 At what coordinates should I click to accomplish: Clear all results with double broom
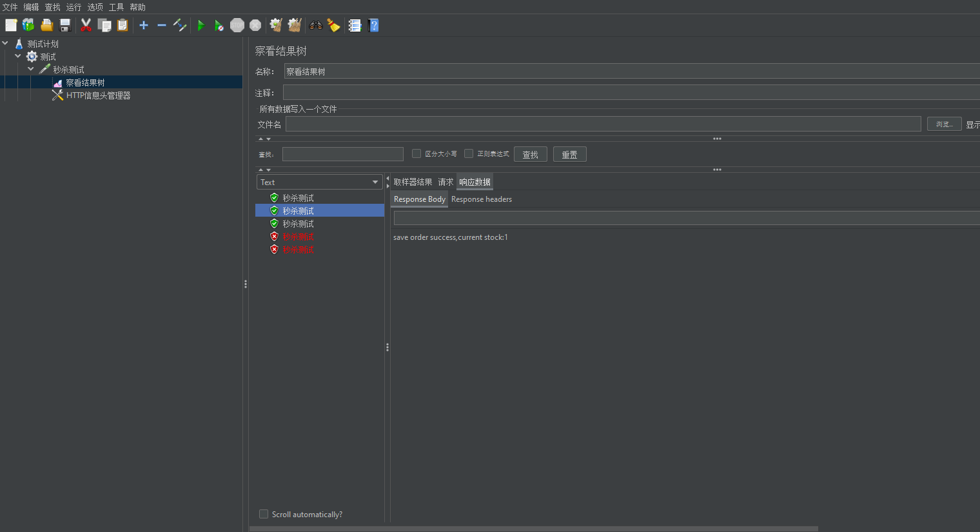pyautogui.click(x=295, y=25)
